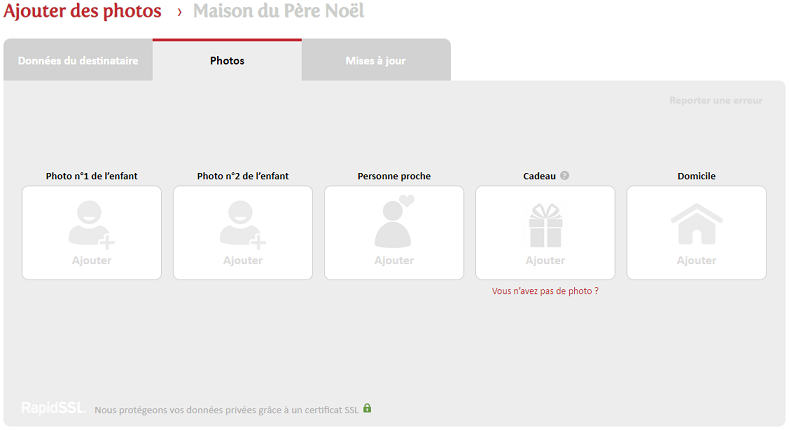Viewport: 789px width, 430px height.
Task: Click Ajouter under Domicile
Action: (x=696, y=260)
